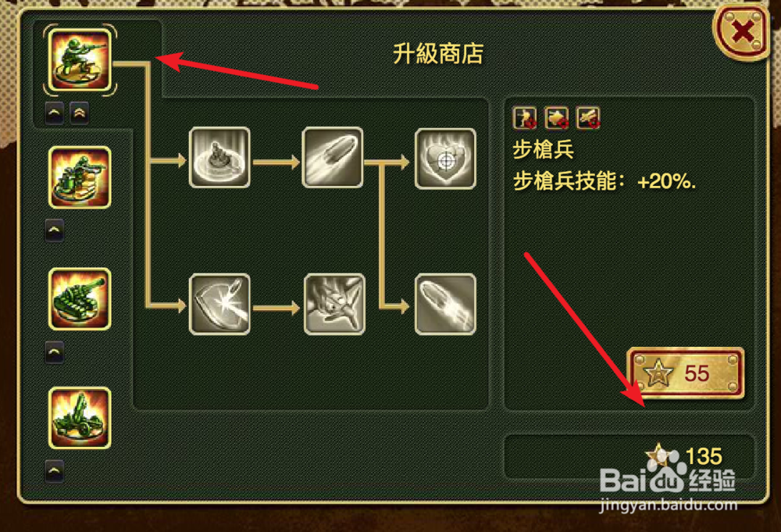Select the anti-aircraft artillery unit icon
Viewport: 781px width, 532px height.
pos(80,418)
